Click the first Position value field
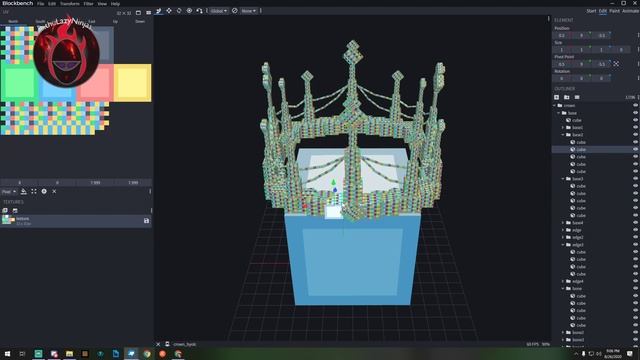Screen dimensions: 640x360 coord(562,36)
